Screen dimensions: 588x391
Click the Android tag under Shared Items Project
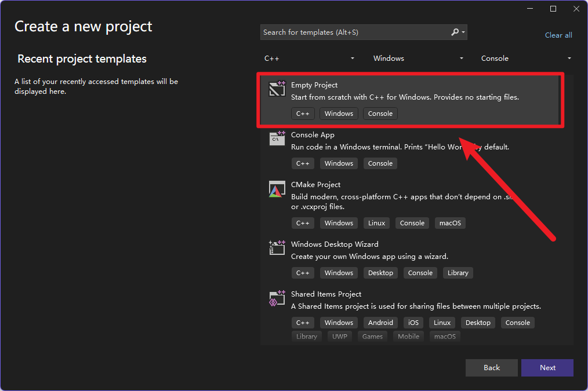[x=380, y=323]
